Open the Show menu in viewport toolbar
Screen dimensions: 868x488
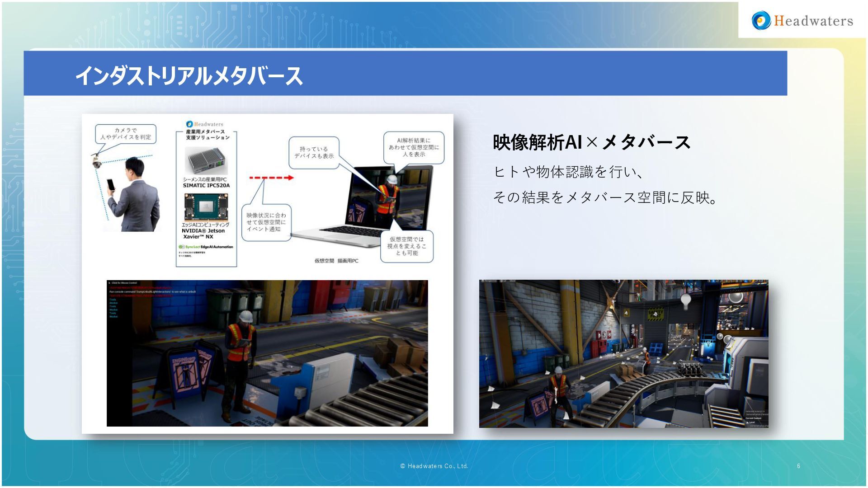pyautogui.click(x=513, y=281)
